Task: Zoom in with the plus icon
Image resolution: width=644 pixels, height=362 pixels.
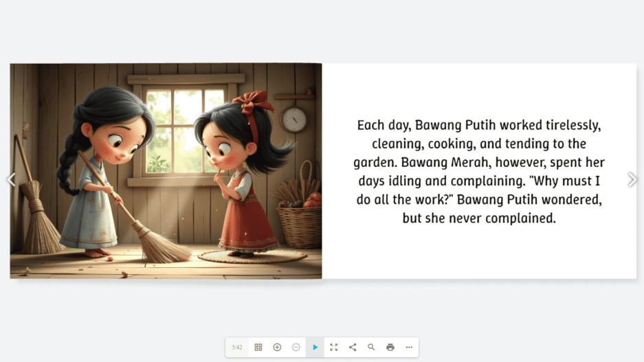Action: pos(277,347)
